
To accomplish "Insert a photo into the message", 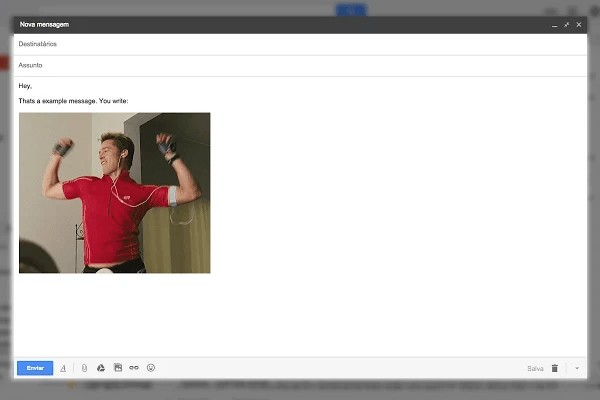I will (x=117, y=368).
